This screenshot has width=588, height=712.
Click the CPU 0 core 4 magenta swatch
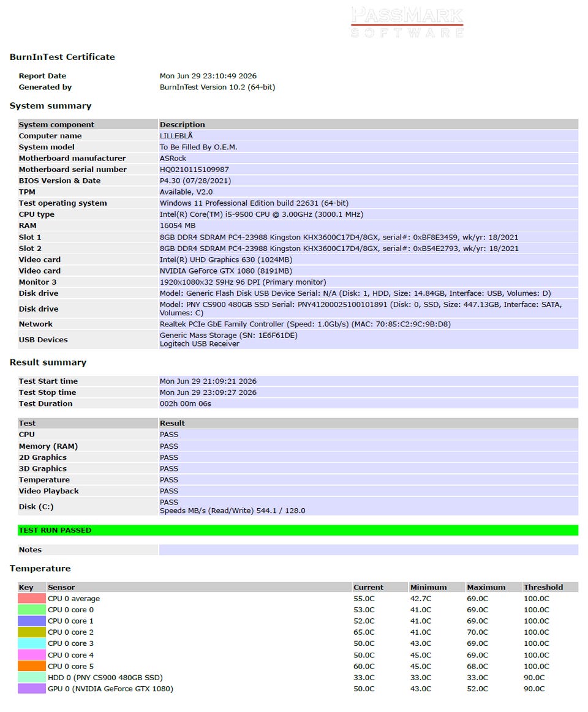[x=32, y=655]
